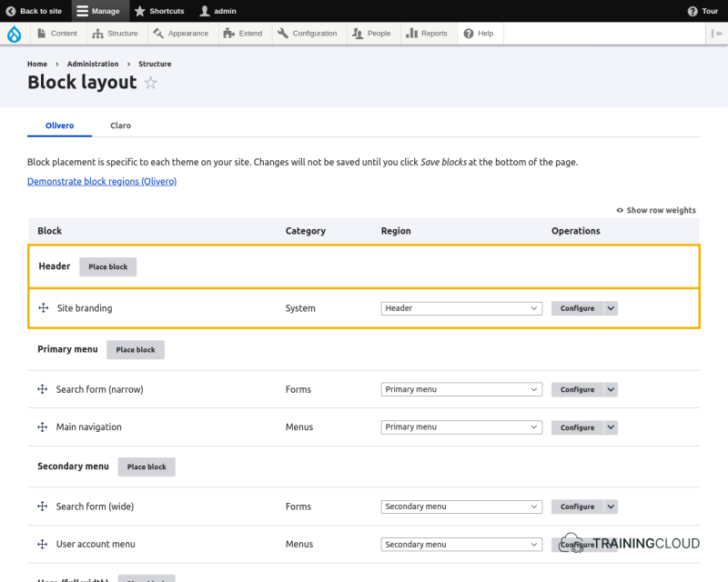Screen dimensions: 728x582
Task: Expand operations arrow for Search form (narrow)
Action: point(611,389)
